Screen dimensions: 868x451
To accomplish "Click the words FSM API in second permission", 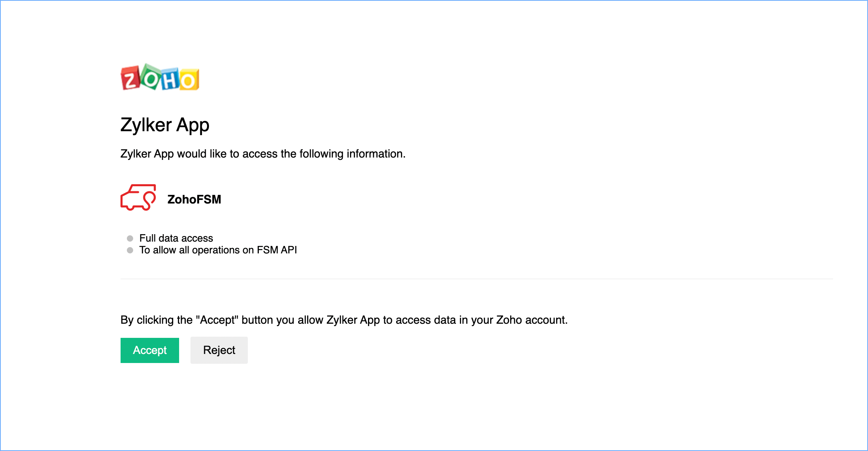I will point(277,250).
